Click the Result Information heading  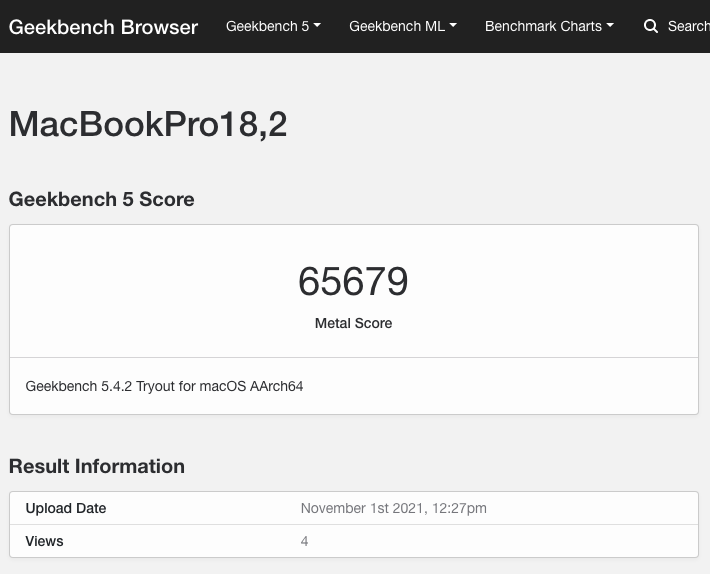point(97,466)
